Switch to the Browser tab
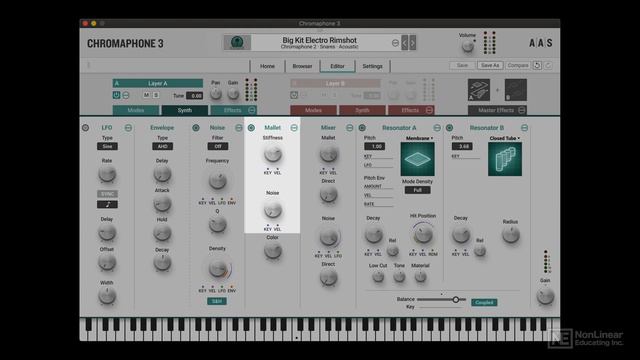Image resolution: width=640 pixels, height=360 pixels. point(302,66)
